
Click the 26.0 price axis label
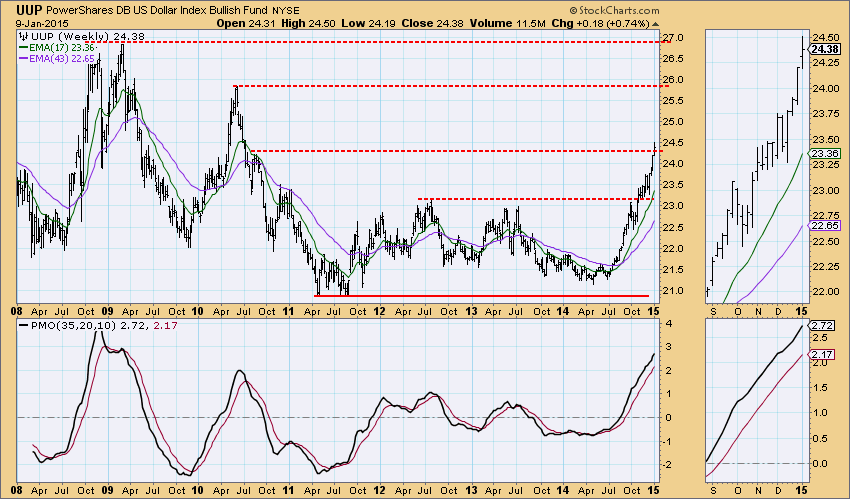pos(675,80)
